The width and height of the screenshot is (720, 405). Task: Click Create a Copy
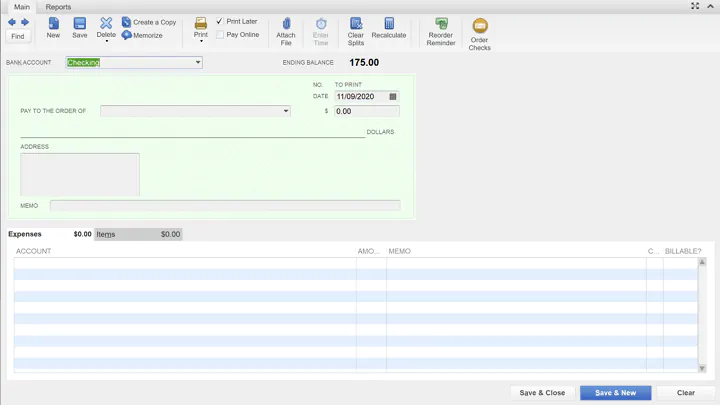click(149, 22)
